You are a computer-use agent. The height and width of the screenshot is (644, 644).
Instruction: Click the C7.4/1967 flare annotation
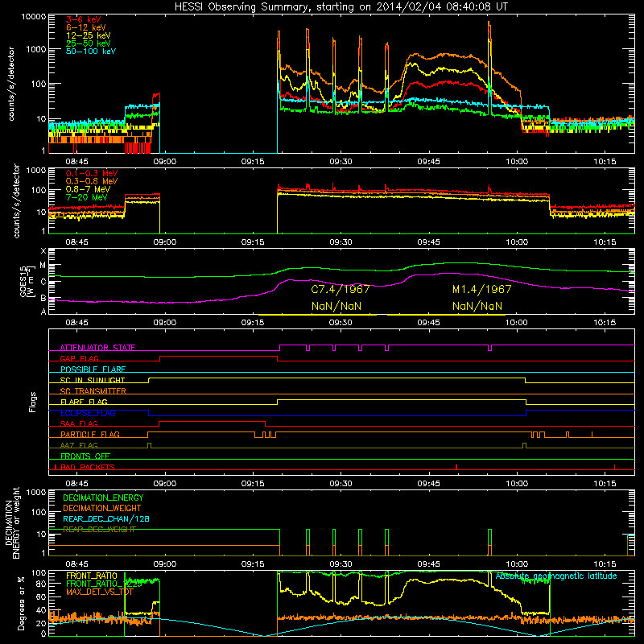[x=341, y=289]
